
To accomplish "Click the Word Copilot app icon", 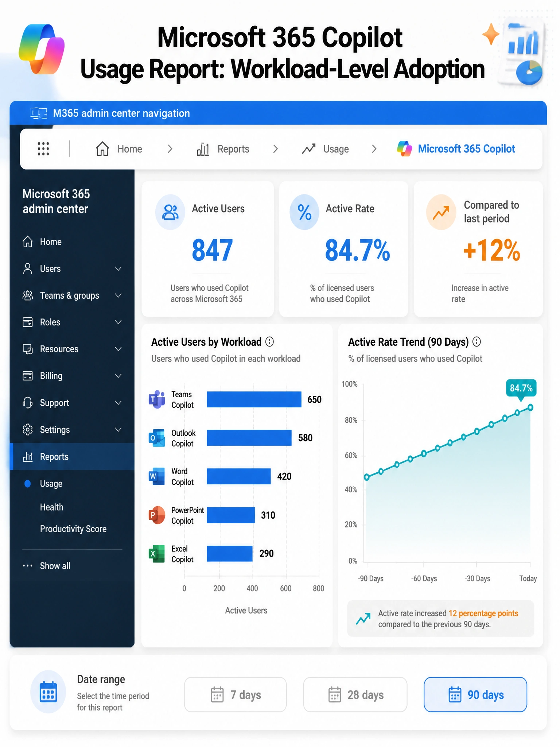I will click(157, 476).
